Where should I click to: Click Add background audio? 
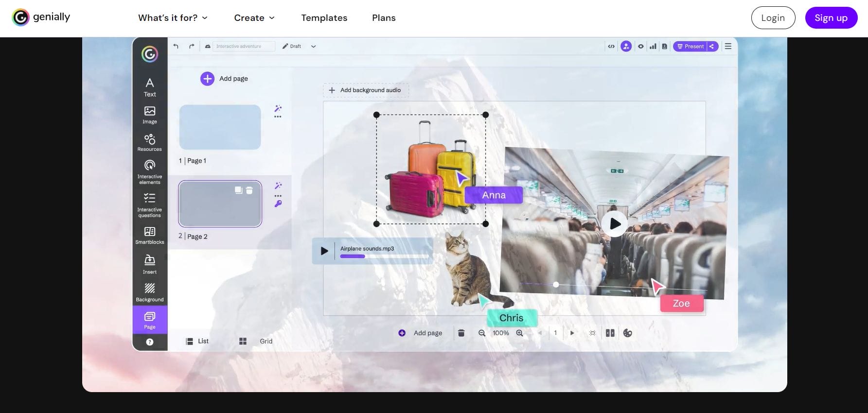pos(366,90)
